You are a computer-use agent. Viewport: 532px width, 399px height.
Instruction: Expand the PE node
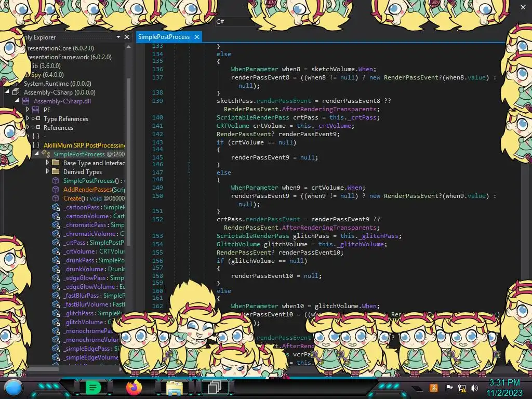tap(28, 110)
